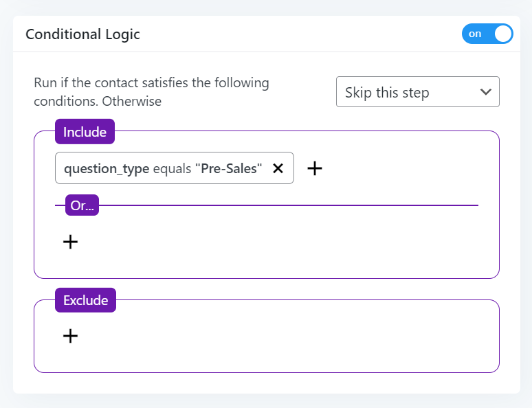Open the question_type condition chip for editing
This screenshot has width=532, height=408.
pyautogui.click(x=107, y=168)
